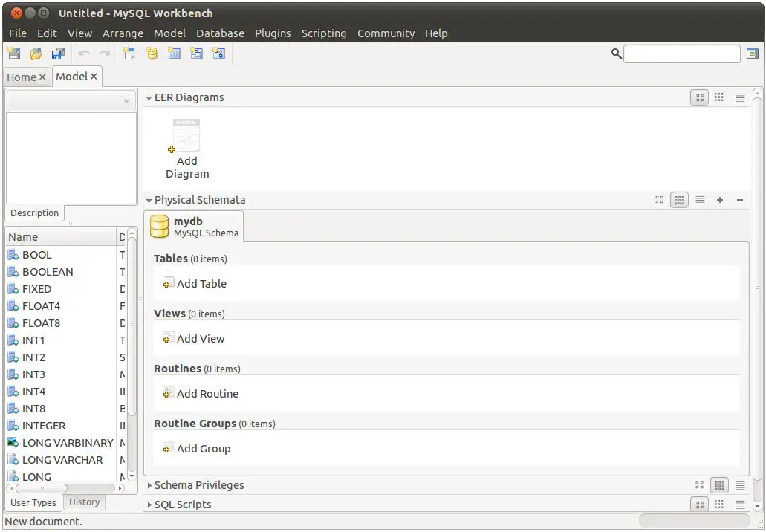Open the Database menu

pyautogui.click(x=220, y=33)
